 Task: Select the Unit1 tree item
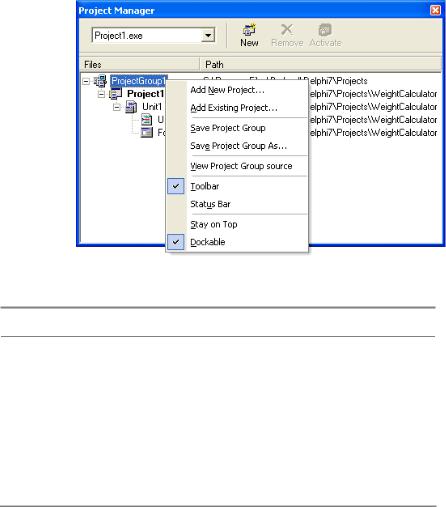pos(152,107)
